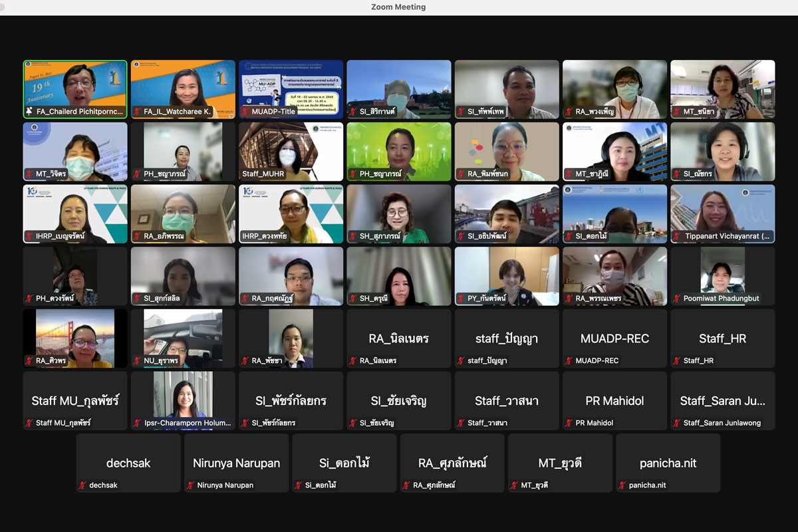
Task: Select the Staff_MUHR video tile
Action: point(291,152)
